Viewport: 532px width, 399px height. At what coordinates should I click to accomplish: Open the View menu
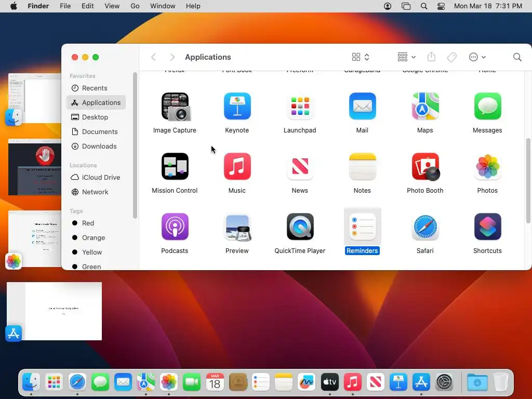click(112, 6)
